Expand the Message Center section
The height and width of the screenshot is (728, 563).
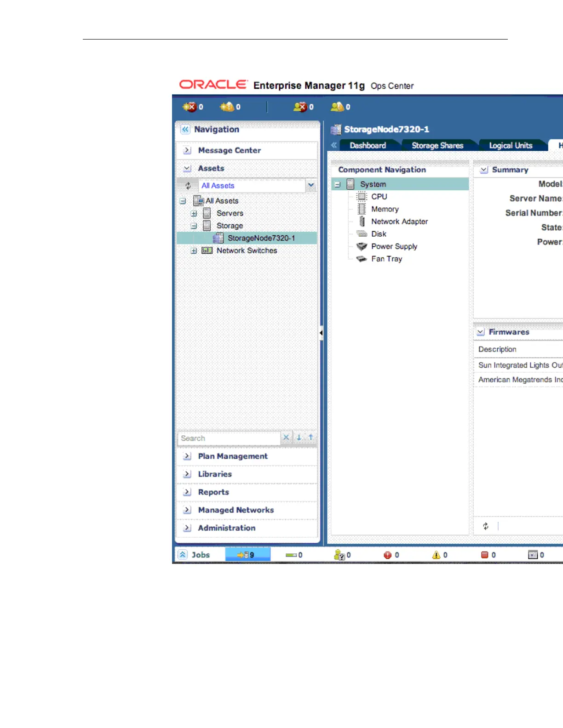[x=187, y=151]
